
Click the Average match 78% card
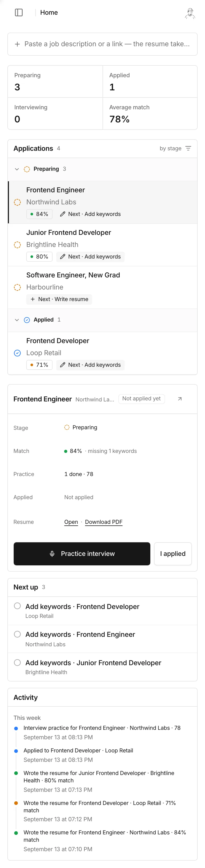150,113
